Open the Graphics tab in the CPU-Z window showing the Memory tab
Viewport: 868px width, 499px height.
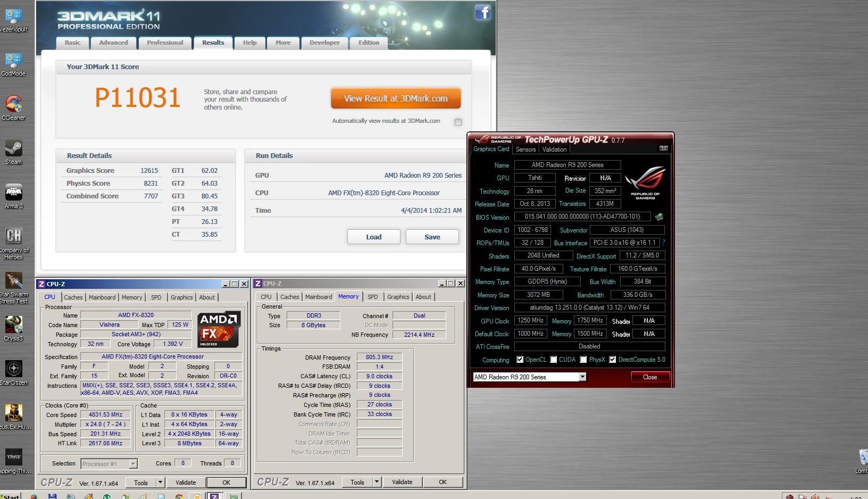pos(398,297)
